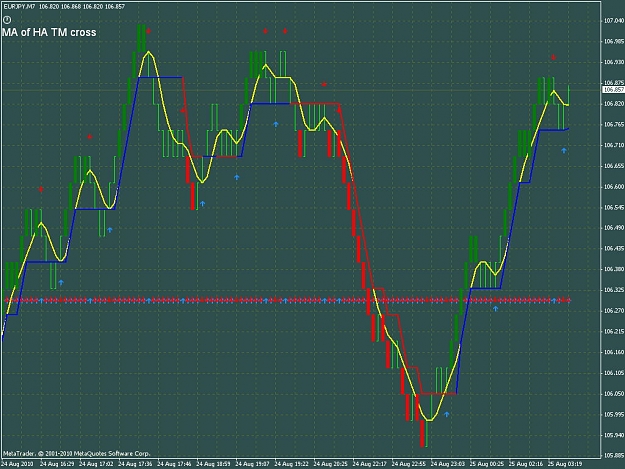Click the 106.050 price axis label
625x469 pixels.
[614, 393]
